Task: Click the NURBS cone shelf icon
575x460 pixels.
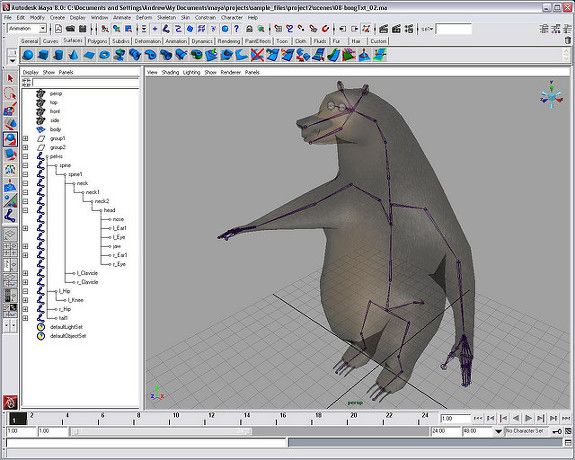Action: pos(74,55)
